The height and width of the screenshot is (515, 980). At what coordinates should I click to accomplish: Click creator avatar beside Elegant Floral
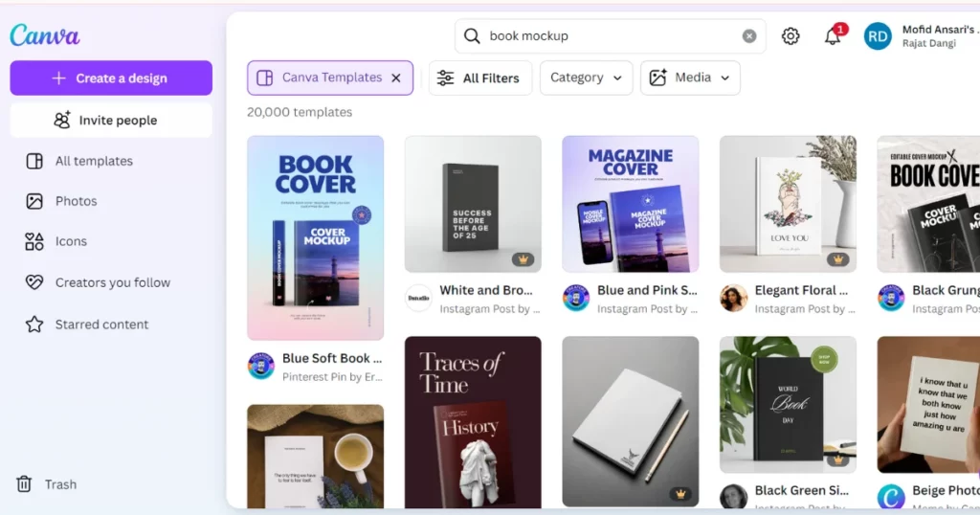coord(734,298)
